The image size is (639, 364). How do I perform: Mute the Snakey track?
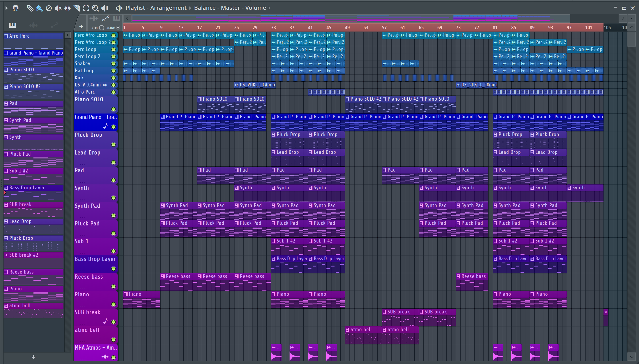pyautogui.click(x=113, y=64)
